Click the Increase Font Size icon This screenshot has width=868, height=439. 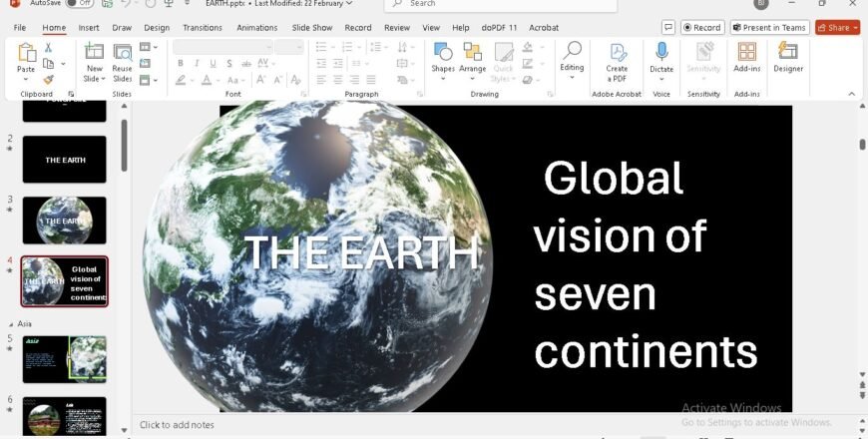(x=259, y=80)
